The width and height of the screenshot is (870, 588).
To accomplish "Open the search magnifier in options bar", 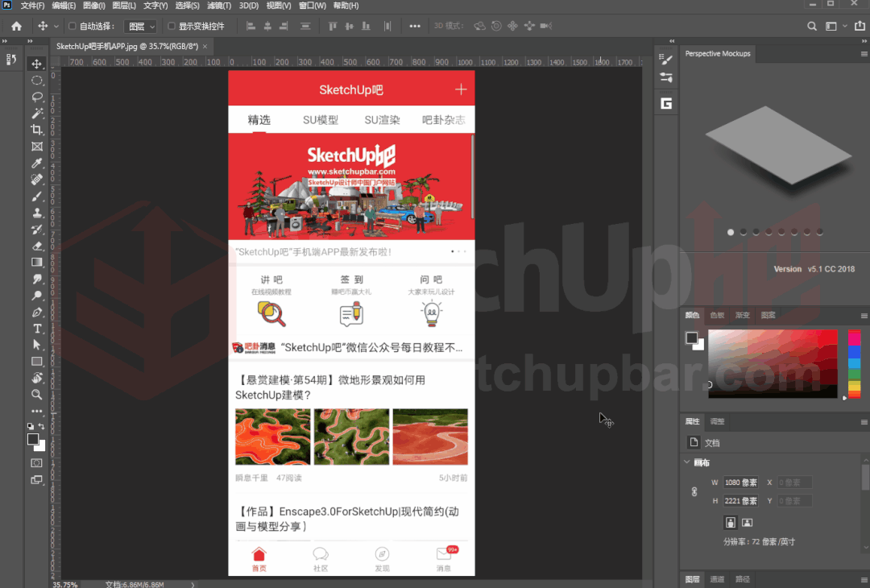I will click(812, 26).
